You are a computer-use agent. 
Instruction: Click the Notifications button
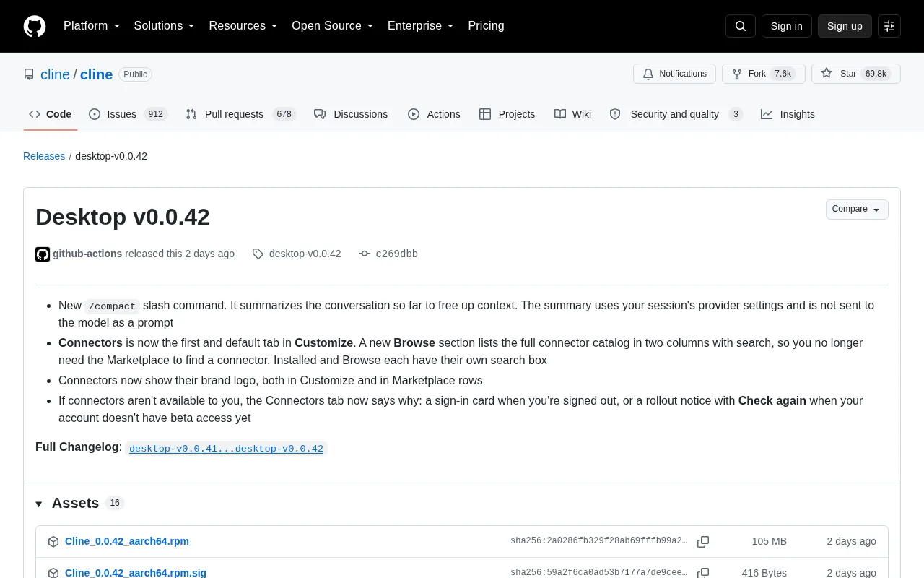pyautogui.click(x=674, y=74)
